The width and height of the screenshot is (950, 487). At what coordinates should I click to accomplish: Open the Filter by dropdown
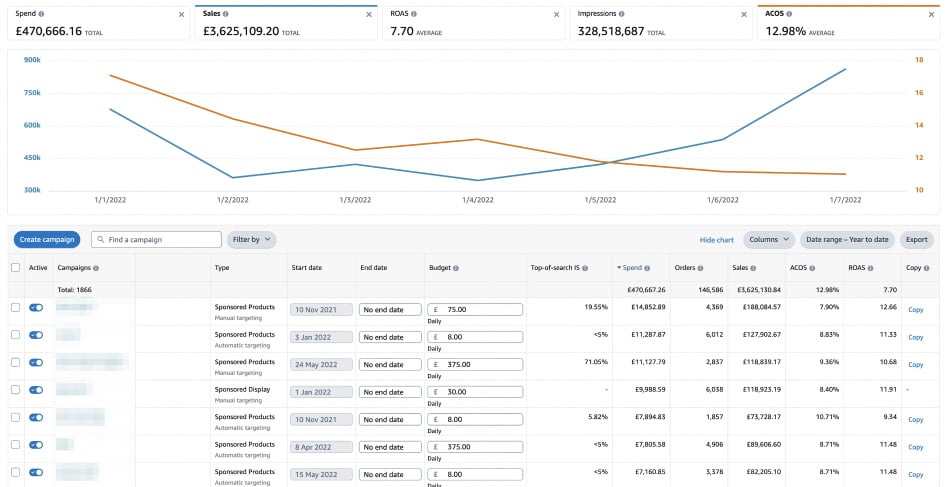click(251, 240)
